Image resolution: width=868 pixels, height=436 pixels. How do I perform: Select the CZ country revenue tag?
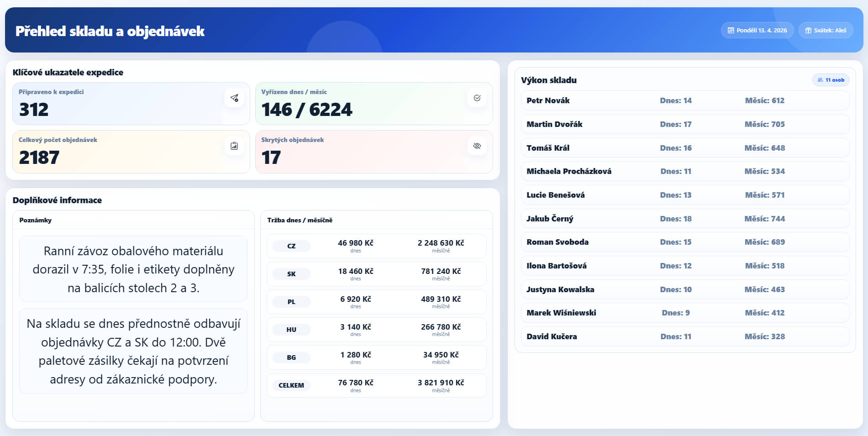[291, 246]
